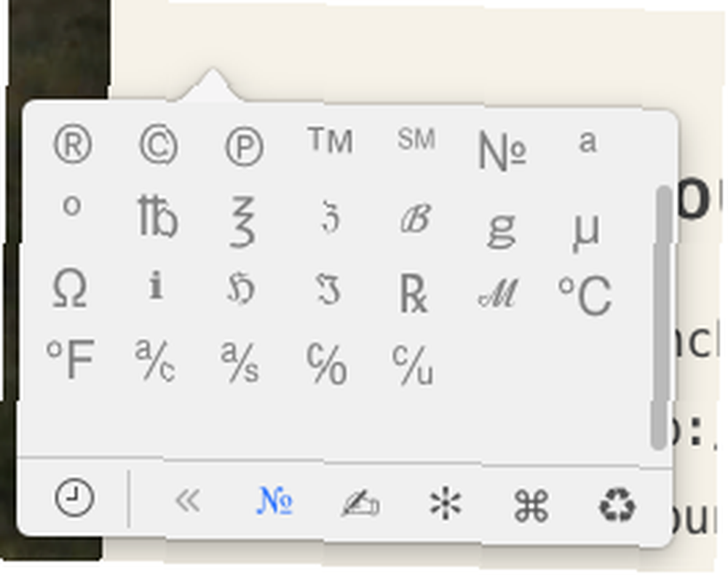Insert the SM service mark symbol
Screen dimensions: 728x575
click(416, 139)
